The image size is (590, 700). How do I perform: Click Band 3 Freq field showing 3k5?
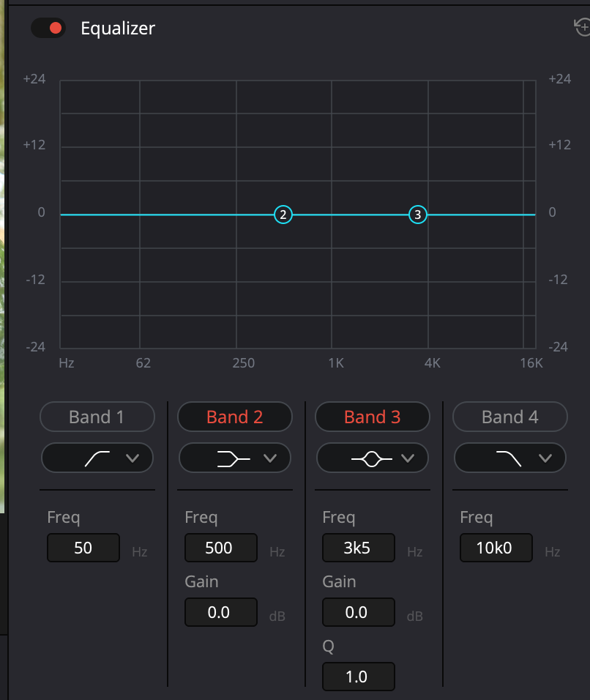coord(358,548)
